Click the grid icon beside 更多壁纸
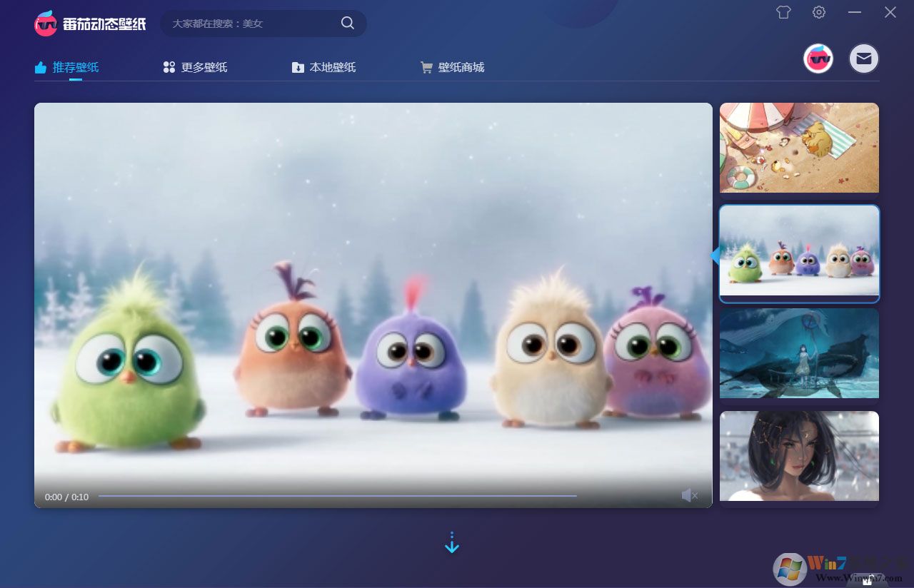Image resolution: width=914 pixels, height=588 pixels. point(169,66)
